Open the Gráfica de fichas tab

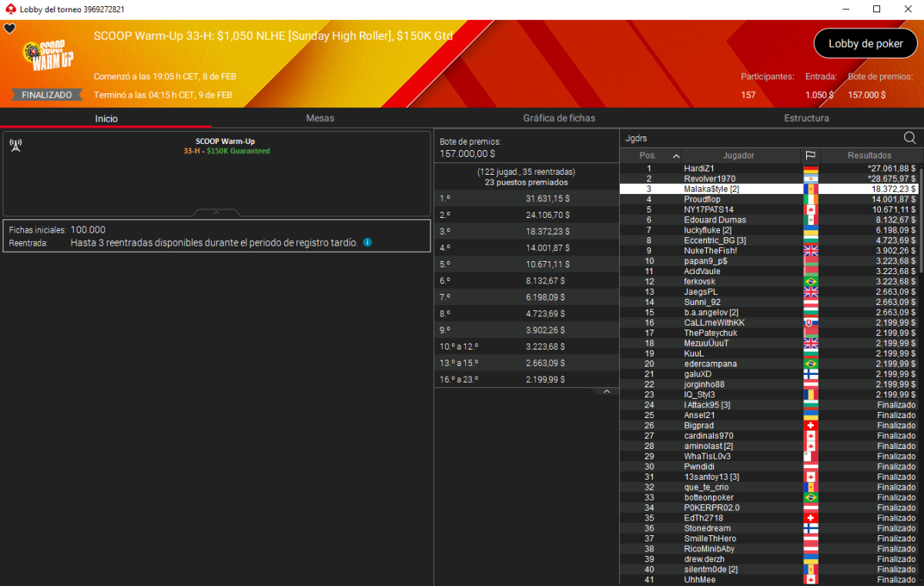click(x=559, y=119)
